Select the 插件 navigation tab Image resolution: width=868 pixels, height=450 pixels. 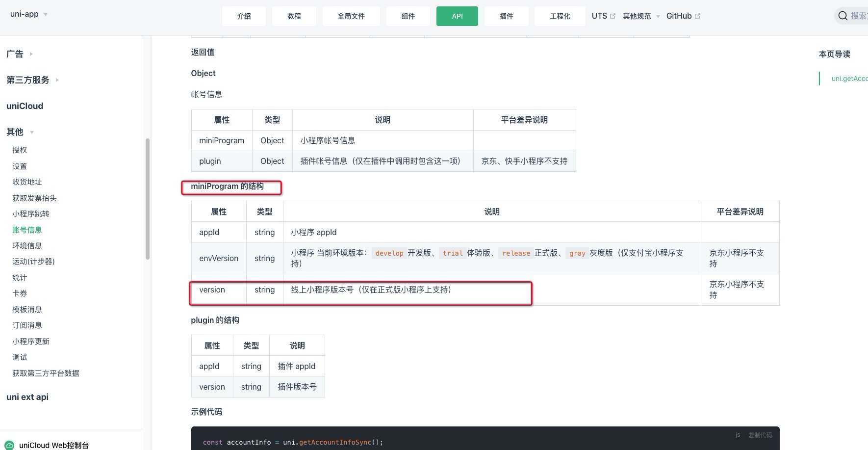[506, 16]
